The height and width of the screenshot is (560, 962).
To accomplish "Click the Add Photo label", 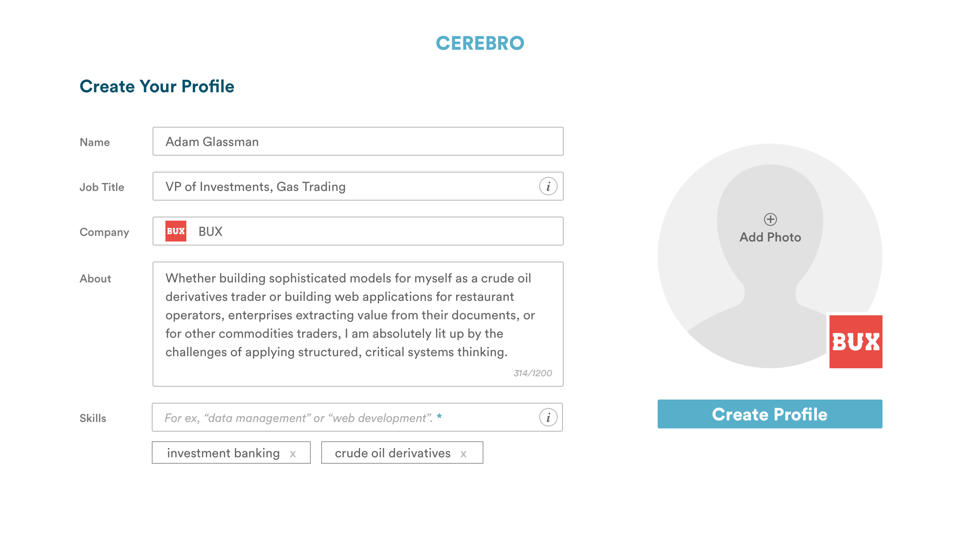I will coord(770,237).
